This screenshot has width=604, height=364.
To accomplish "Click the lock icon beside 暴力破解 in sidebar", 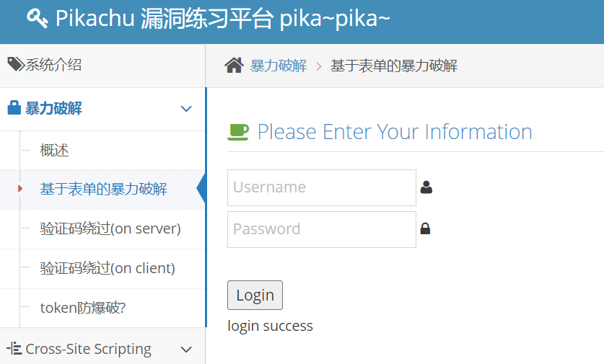I will click(x=14, y=109).
